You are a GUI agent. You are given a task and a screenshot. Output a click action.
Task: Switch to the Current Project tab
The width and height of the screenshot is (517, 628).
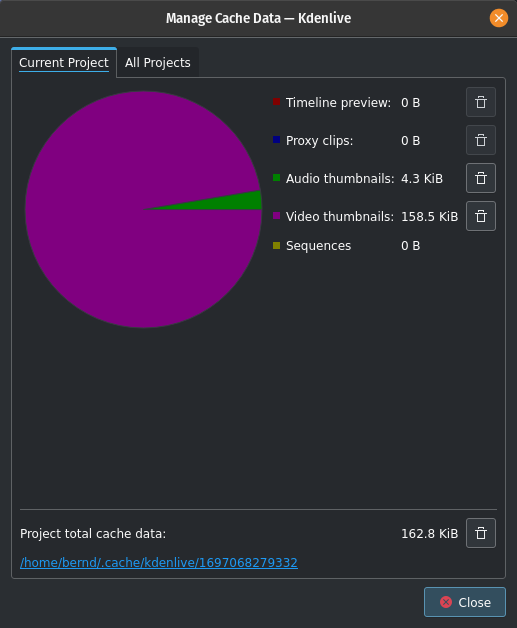(x=64, y=62)
